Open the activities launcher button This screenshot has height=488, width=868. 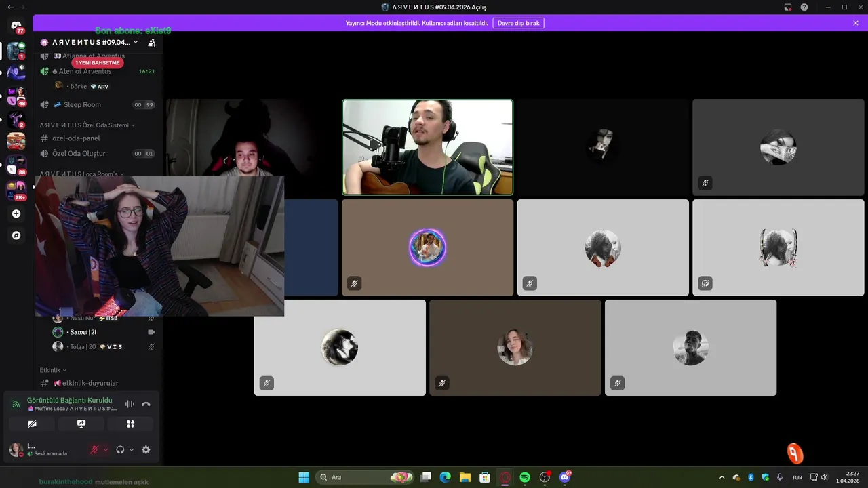130,424
